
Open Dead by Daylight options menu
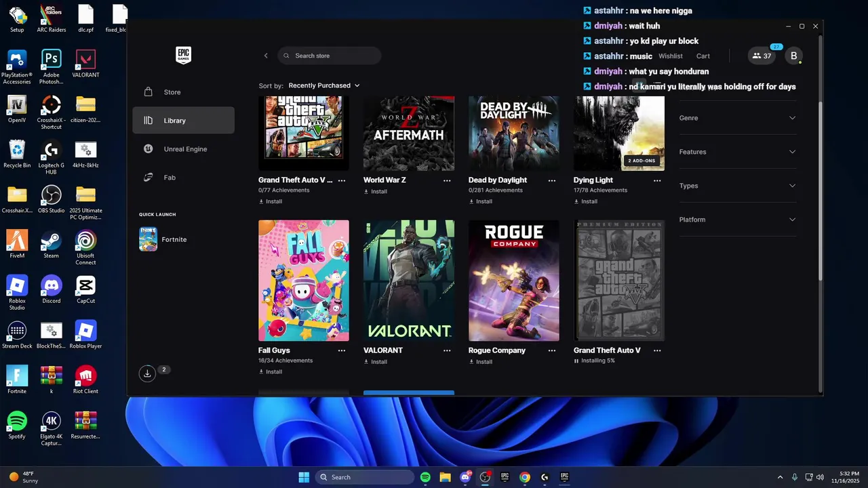coord(552,181)
